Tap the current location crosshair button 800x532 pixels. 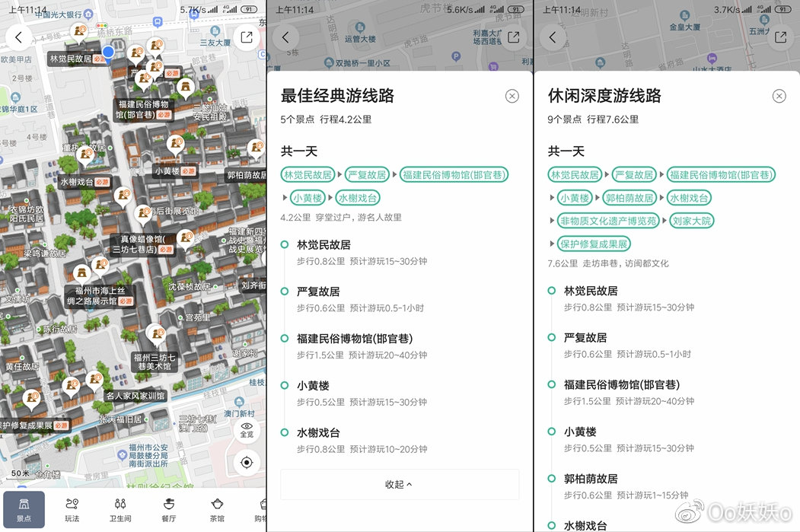tap(246, 462)
